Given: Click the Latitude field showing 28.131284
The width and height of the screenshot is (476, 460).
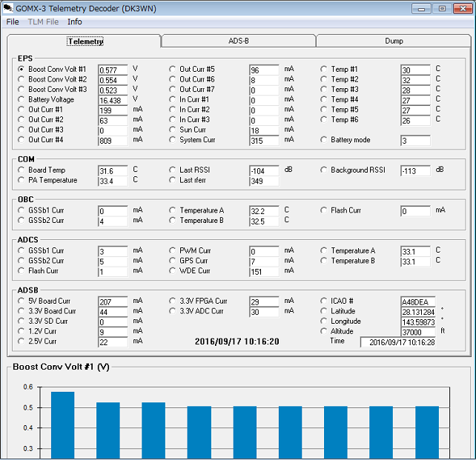Looking at the screenshot, I should tap(417, 312).
